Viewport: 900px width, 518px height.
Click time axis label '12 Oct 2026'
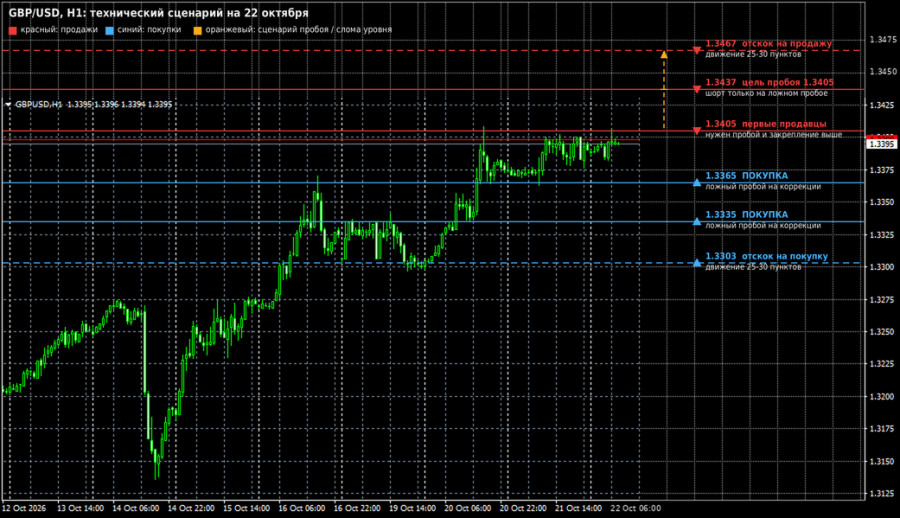coord(24,508)
